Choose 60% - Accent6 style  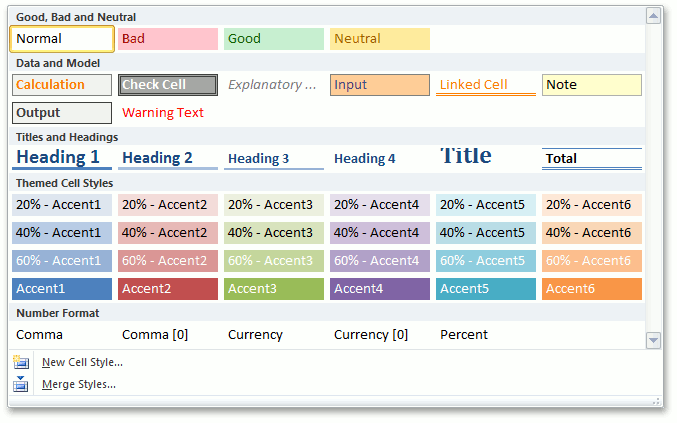(592, 261)
